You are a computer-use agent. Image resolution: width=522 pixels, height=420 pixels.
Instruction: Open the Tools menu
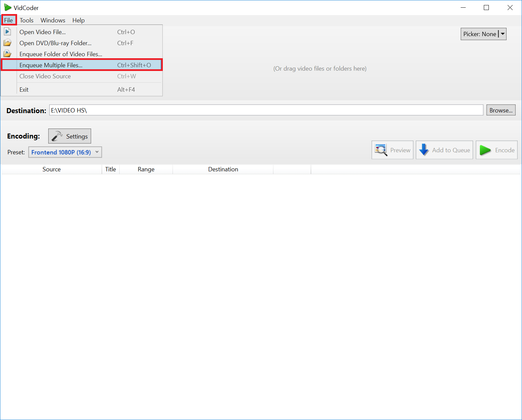pyautogui.click(x=26, y=20)
